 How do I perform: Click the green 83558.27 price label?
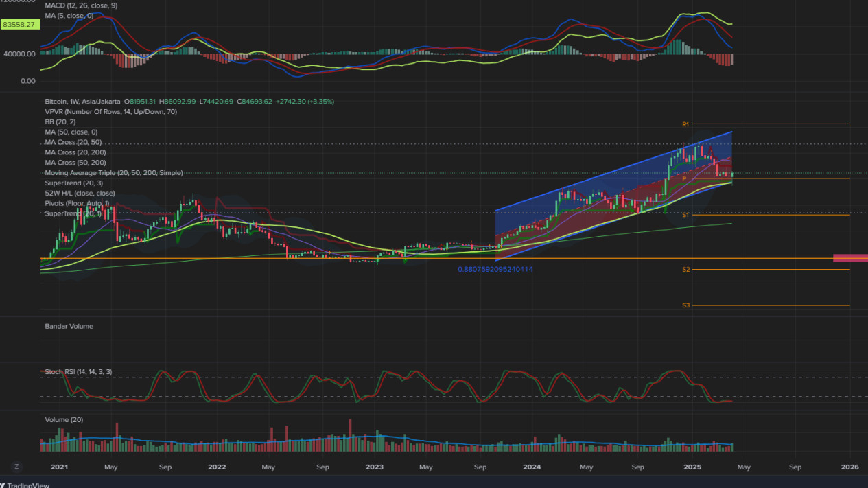pos(20,24)
